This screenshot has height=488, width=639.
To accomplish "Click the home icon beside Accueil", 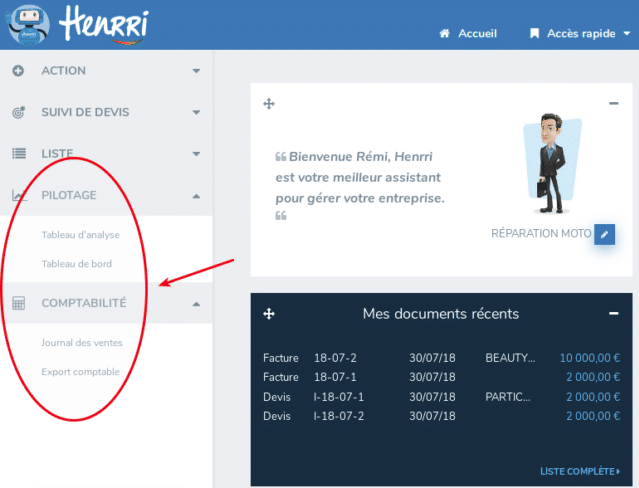I will click(x=444, y=33).
